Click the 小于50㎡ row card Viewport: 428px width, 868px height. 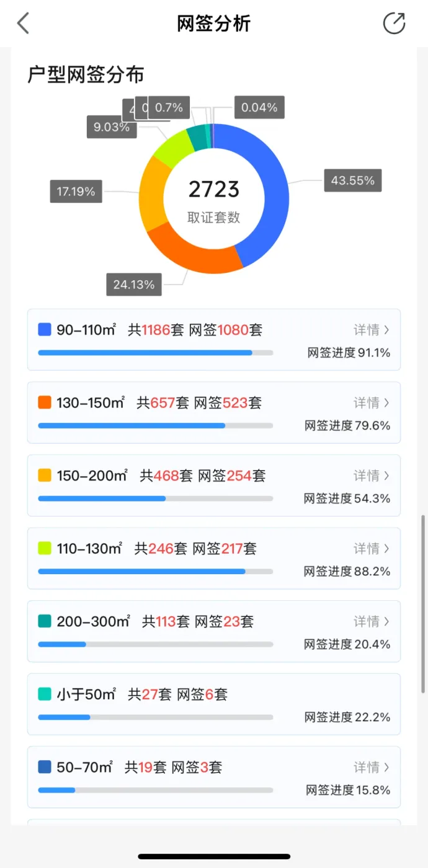213,704
